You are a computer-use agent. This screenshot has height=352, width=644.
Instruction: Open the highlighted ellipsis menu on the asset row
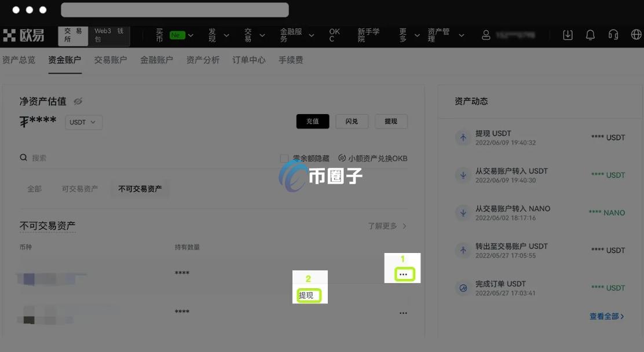click(x=403, y=273)
